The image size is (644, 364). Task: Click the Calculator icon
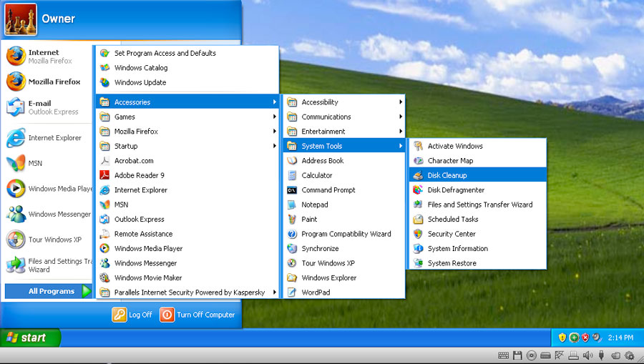[x=292, y=175]
